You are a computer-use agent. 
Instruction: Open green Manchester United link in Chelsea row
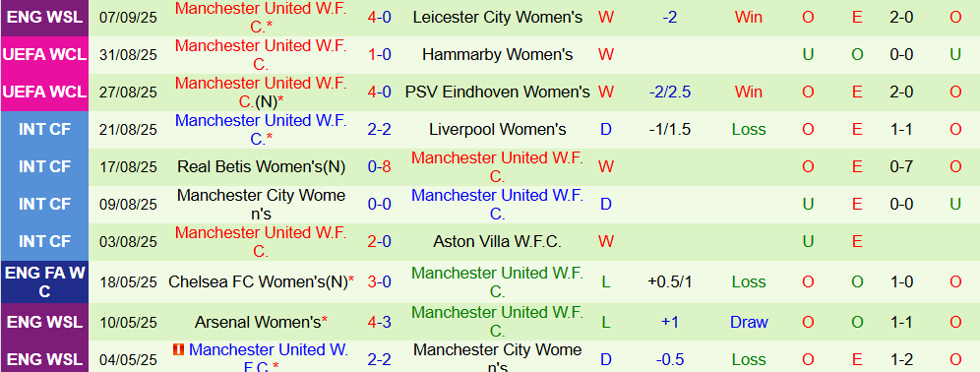point(498,282)
